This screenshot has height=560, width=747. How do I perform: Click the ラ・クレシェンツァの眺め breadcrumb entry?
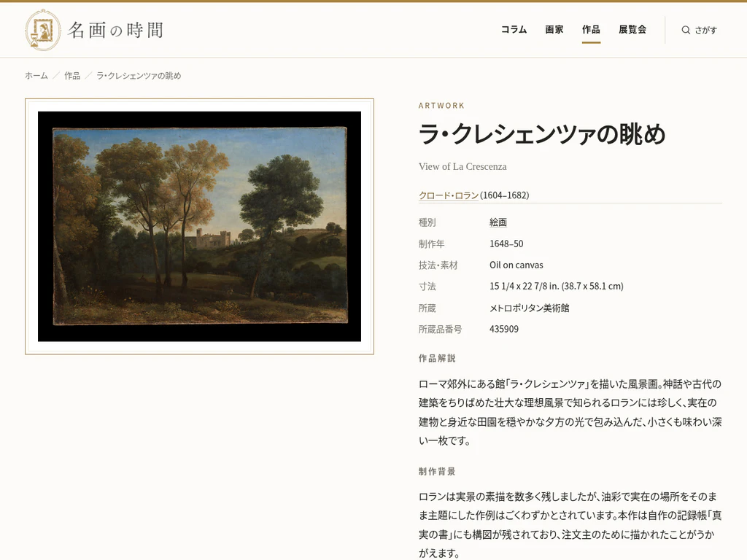(139, 76)
